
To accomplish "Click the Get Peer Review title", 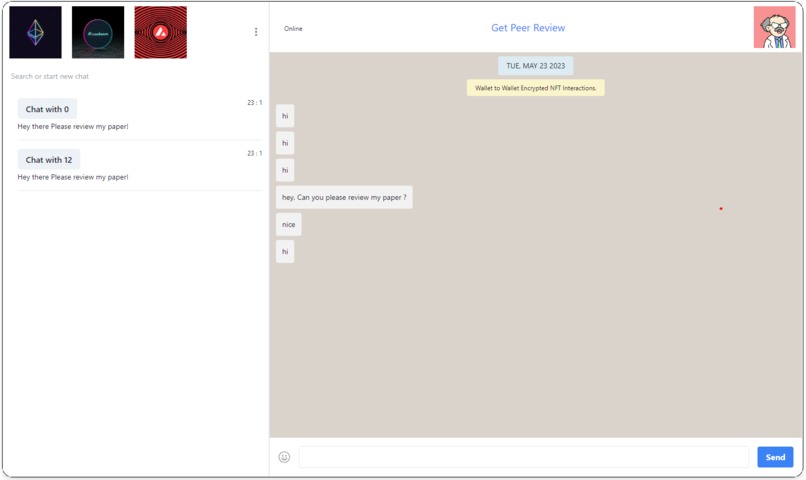I will coord(528,28).
